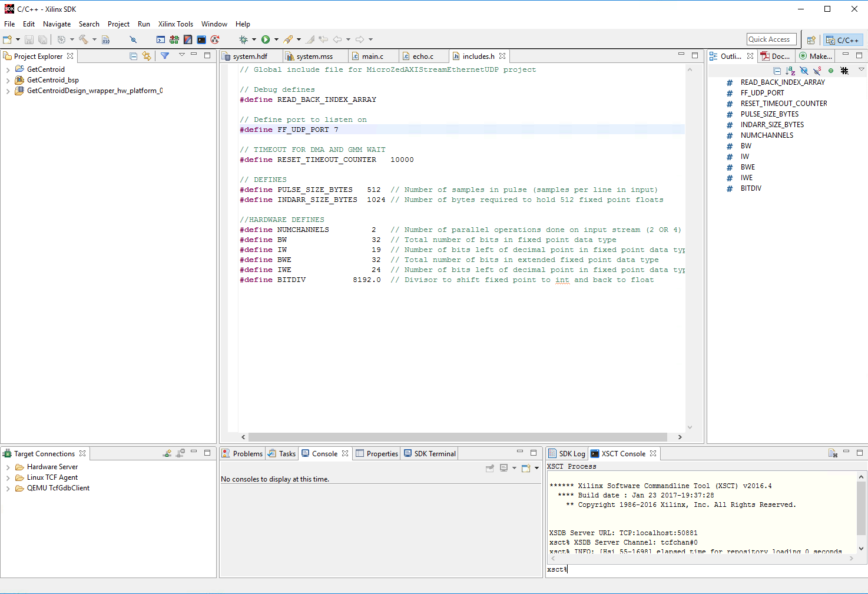Select BITDIV in the Outline
The height and width of the screenshot is (594, 868).
click(751, 188)
